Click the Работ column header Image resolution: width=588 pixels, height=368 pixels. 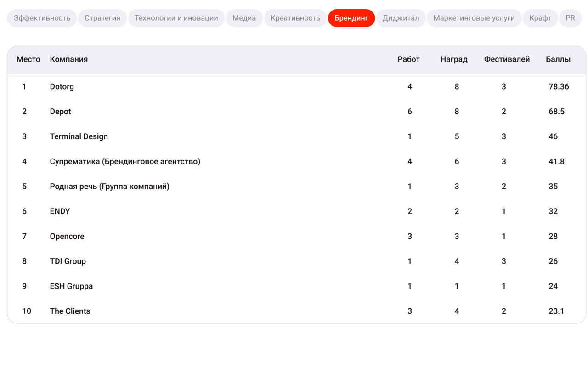coord(409,59)
